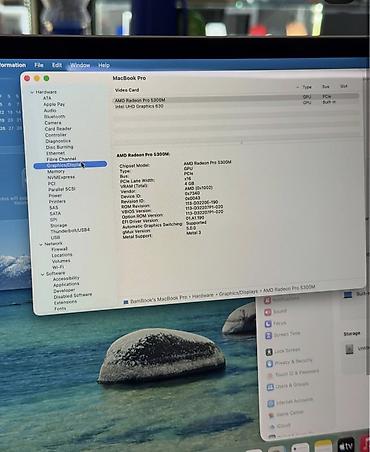Click Hardware in the path bar
The width and height of the screenshot is (370, 452).
coord(202,295)
